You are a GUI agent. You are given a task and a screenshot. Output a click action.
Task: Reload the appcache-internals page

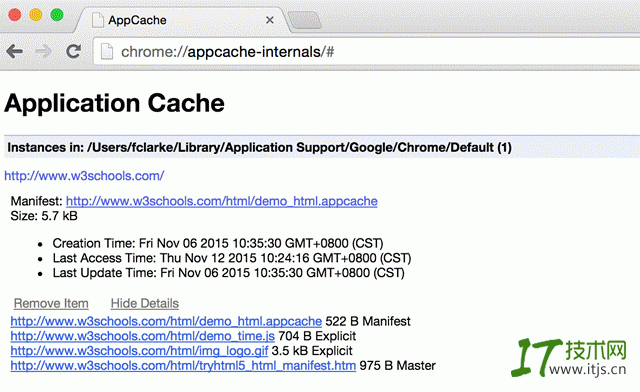[x=74, y=51]
